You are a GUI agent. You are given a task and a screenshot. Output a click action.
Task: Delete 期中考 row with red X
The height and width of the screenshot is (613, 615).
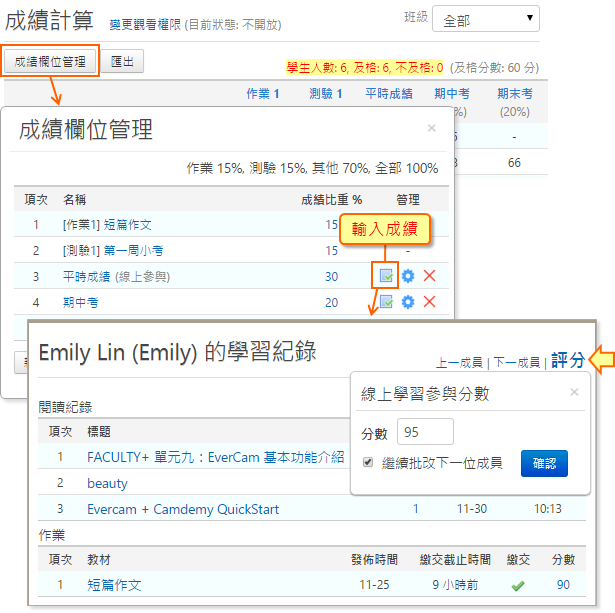[430, 302]
